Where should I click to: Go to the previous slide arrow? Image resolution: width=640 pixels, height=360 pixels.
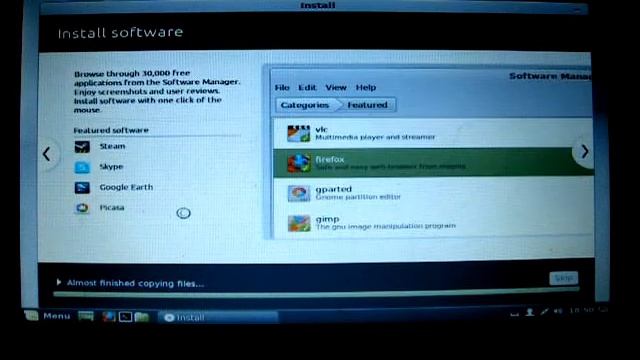click(47, 154)
